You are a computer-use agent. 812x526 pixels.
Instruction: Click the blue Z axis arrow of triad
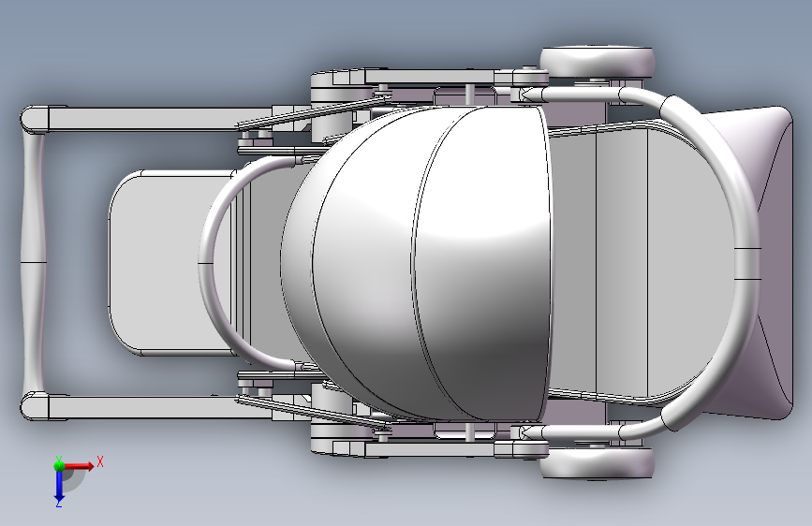point(58,486)
